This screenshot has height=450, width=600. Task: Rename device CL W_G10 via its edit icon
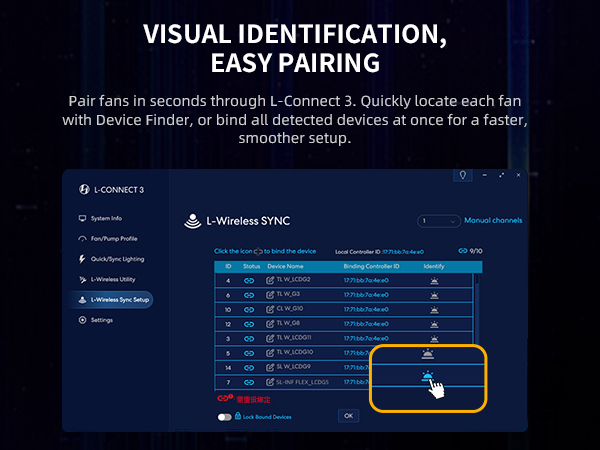click(x=270, y=309)
